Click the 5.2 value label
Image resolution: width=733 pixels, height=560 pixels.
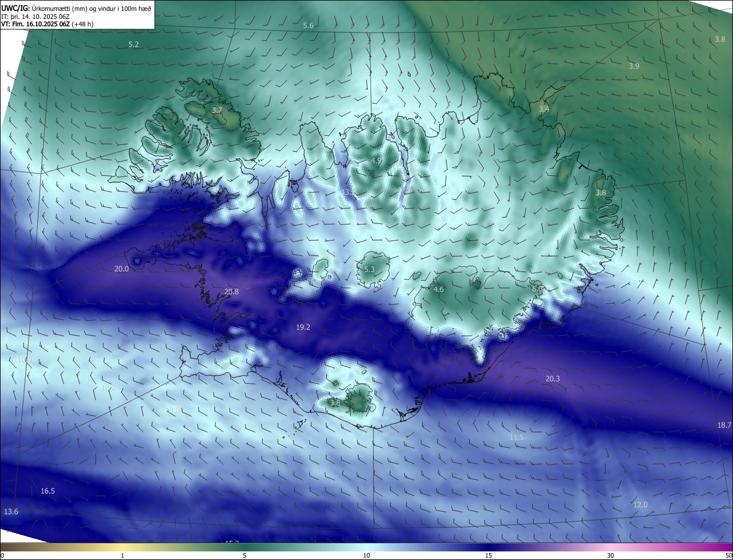pyautogui.click(x=133, y=44)
